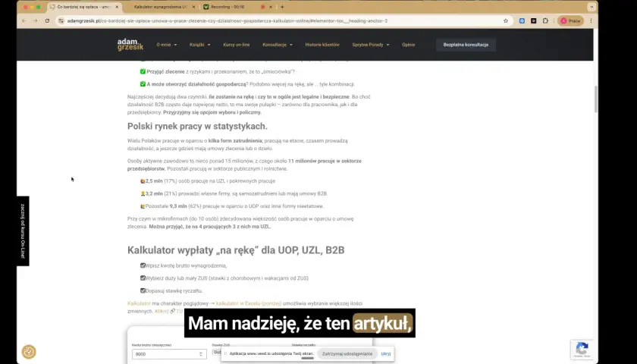Click 'Wybierz duży lub mały ZUS' list item
The image size is (637, 364).
[224, 278]
